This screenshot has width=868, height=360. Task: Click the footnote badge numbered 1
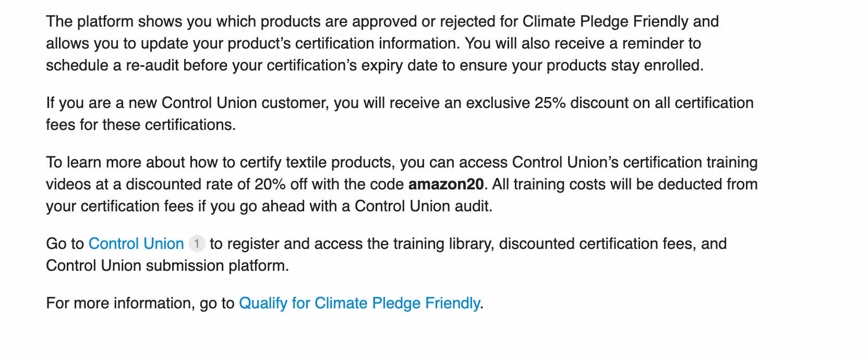pyautogui.click(x=197, y=244)
